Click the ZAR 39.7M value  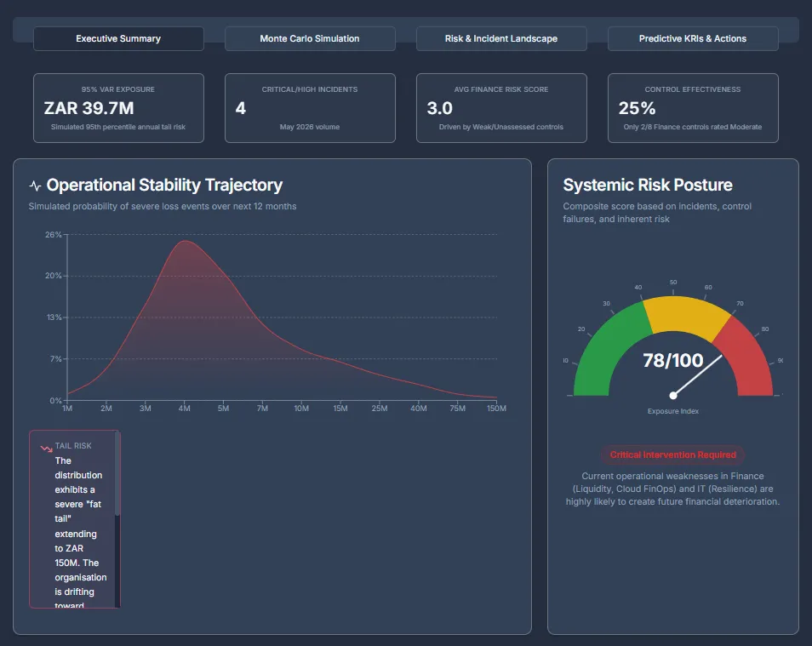[x=89, y=108]
